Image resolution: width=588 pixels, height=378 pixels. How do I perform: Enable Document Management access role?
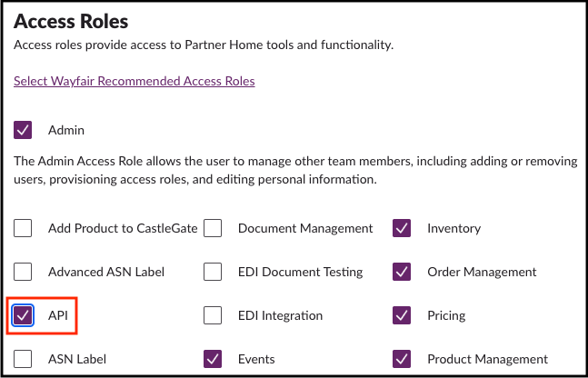(214, 228)
